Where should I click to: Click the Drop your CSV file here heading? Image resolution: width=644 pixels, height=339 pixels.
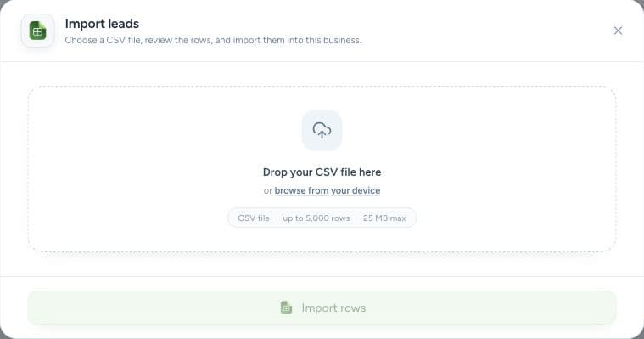[322, 172]
